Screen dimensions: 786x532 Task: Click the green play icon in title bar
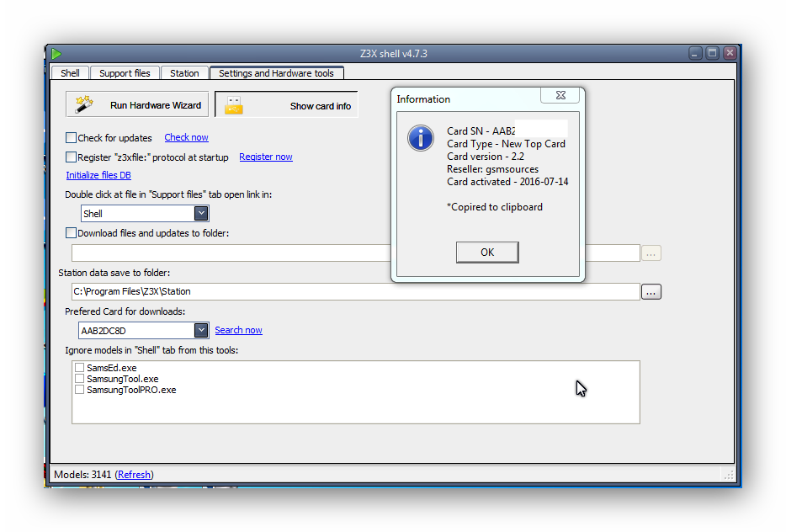click(x=56, y=54)
